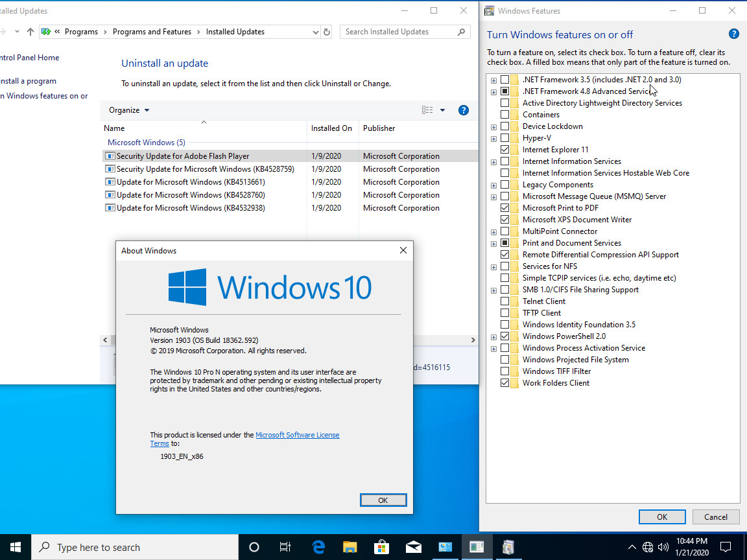
Task: Click OK in About Windows dialog
Action: 383,500
